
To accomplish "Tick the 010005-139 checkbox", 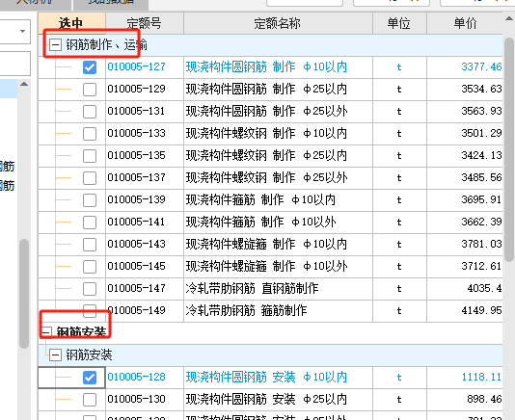I will (x=90, y=200).
